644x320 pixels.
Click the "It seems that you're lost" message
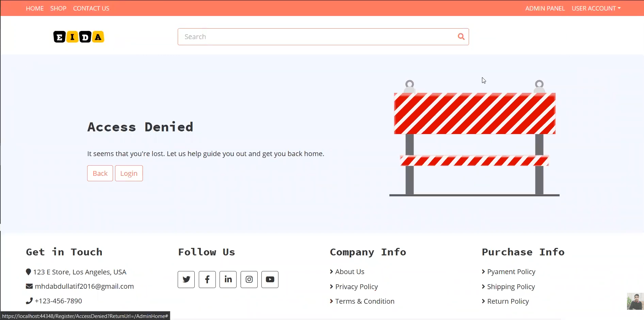pyautogui.click(x=206, y=154)
